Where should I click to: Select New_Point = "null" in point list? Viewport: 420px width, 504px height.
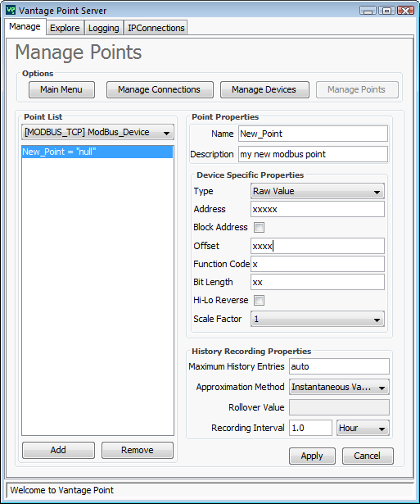(97, 152)
